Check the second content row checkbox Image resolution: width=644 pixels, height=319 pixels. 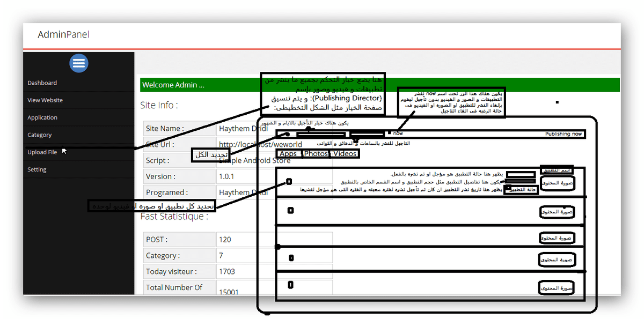290,211
